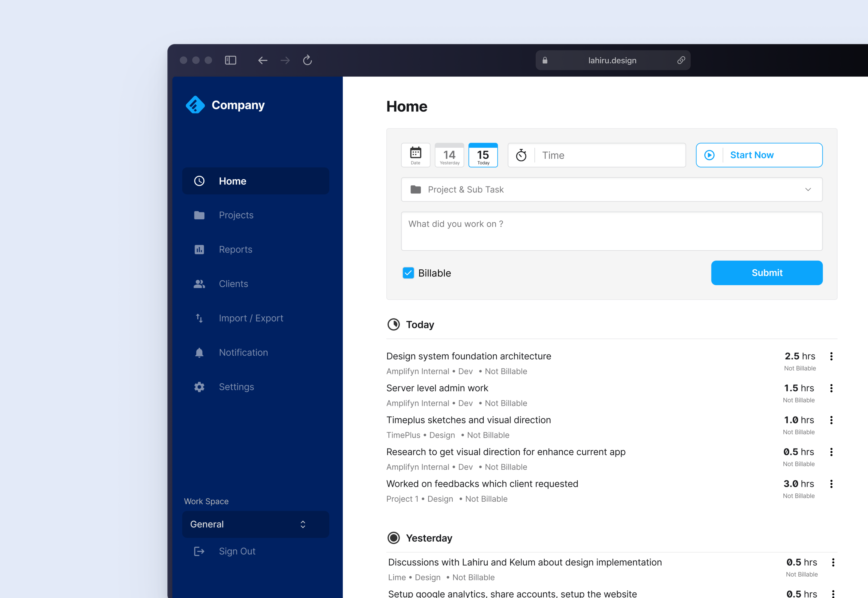
Task: Copy the link using the chain icon
Action: (681, 60)
